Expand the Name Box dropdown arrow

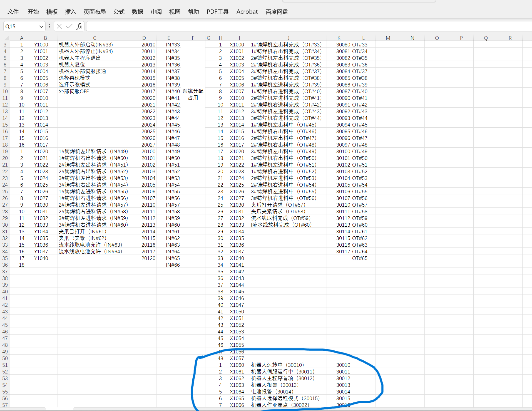[41, 27]
